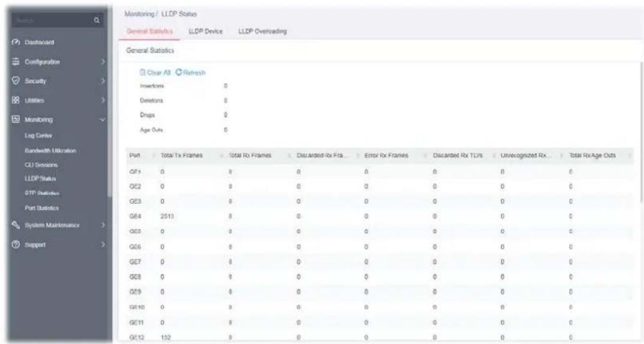Select the GE5 port row

(379, 231)
